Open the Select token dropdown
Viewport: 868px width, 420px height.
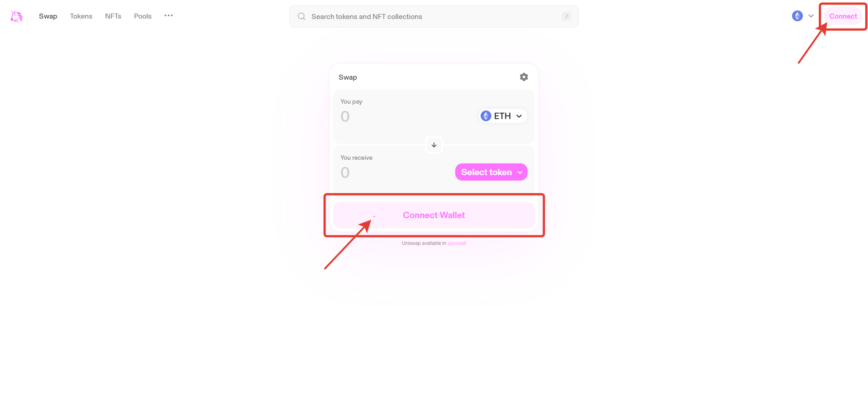[491, 172]
